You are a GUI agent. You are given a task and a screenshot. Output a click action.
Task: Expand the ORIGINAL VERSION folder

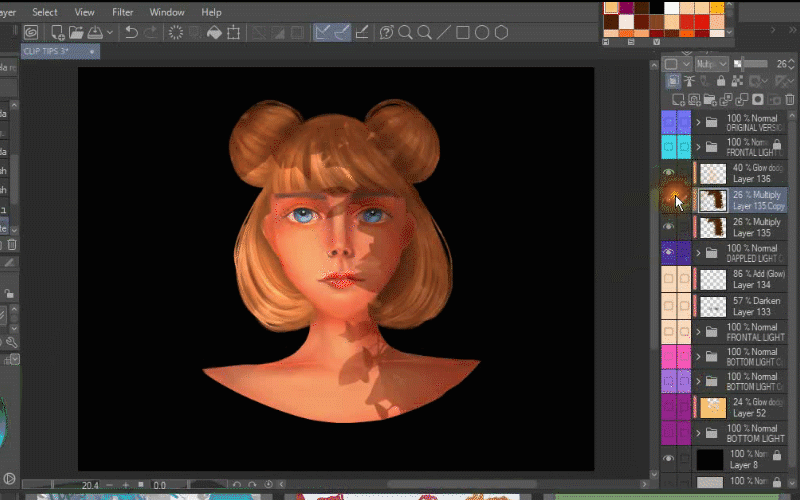697,123
